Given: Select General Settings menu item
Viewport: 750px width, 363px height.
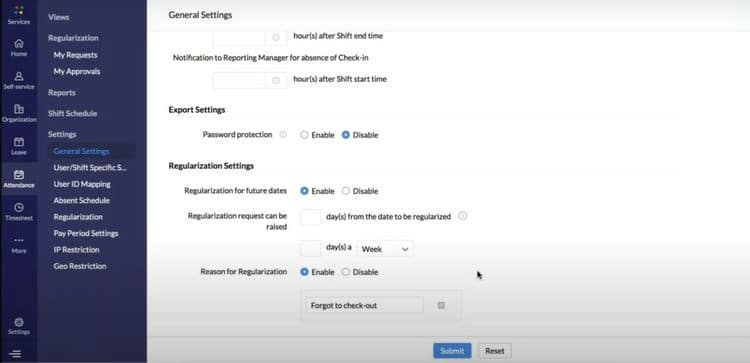Looking at the screenshot, I should pyautogui.click(x=81, y=152).
